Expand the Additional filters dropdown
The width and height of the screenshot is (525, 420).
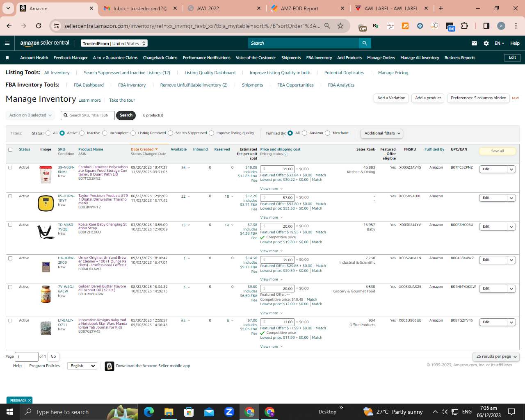pyautogui.click(x=382, y=133)
